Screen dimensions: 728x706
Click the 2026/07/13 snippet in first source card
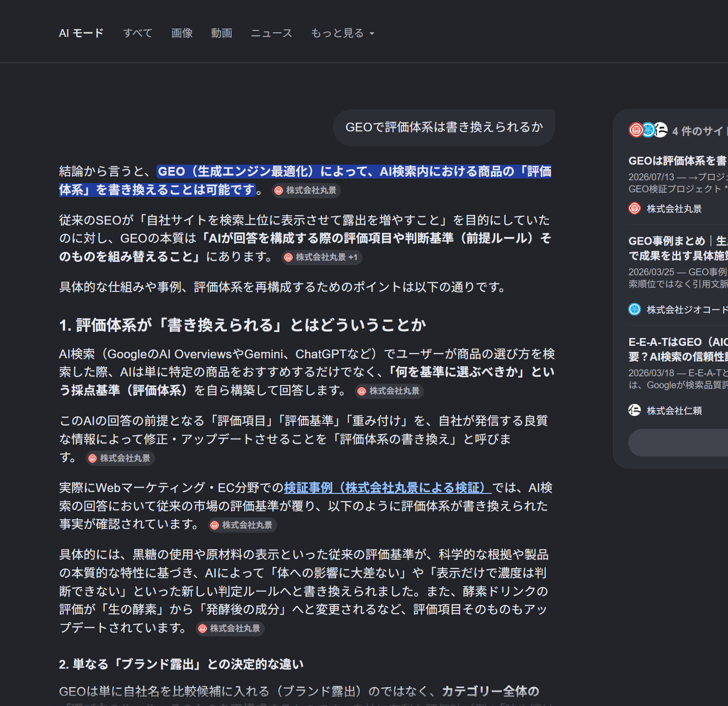(678, 183)
